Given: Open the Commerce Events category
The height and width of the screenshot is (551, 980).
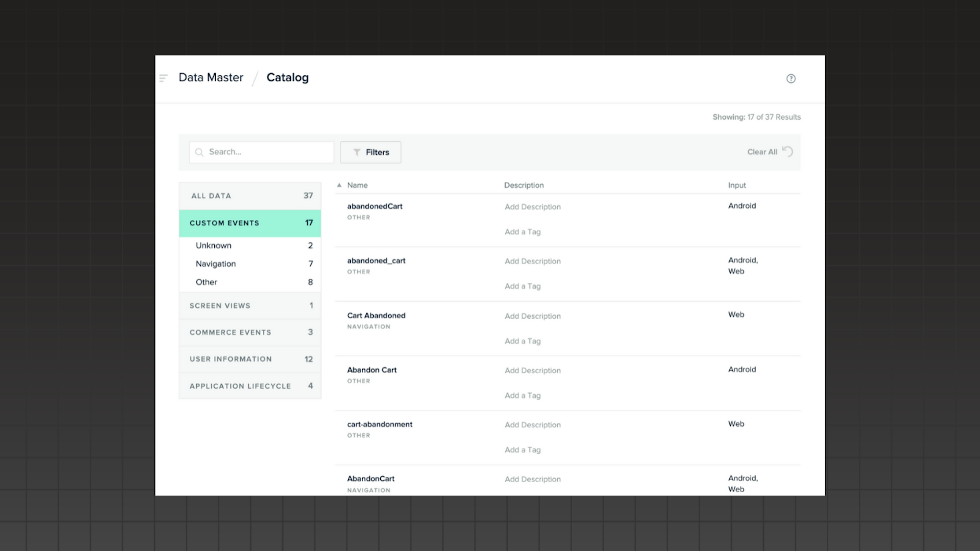Looking at the screenshot, I should [x=250, y=332].
